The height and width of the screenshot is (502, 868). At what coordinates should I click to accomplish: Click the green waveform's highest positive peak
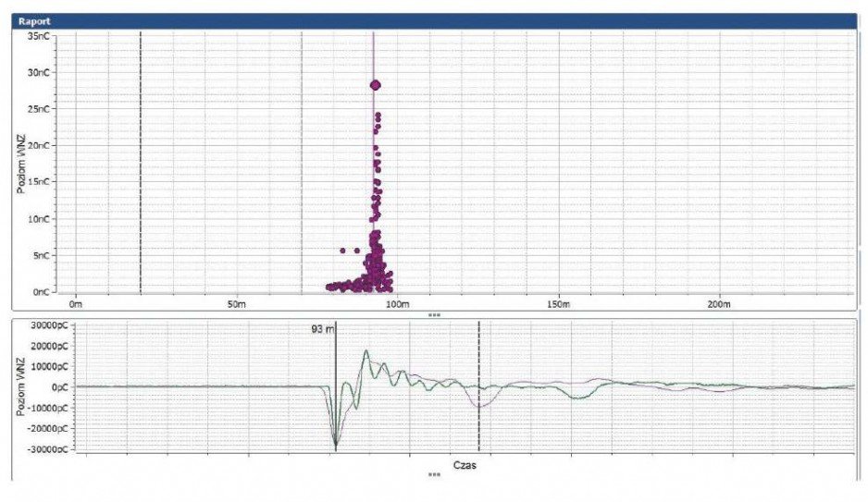366,351
